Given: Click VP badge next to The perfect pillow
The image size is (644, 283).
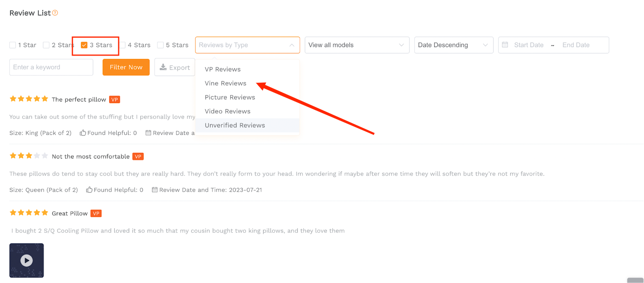Looking at the screenshot, I should pyautogui.click(x=115, y=100).
